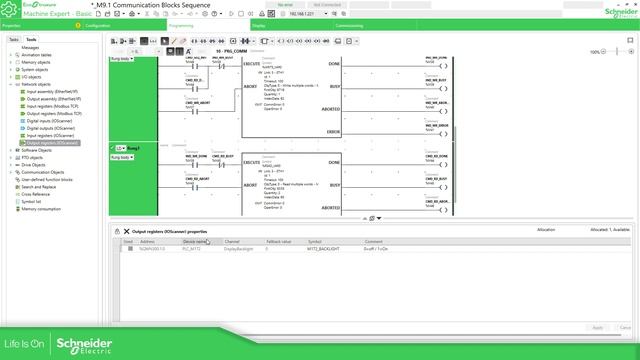Click the Stop controller square icon
Image resolution: width=640 pixels, height=360 pixels.
tap(241, 13)
